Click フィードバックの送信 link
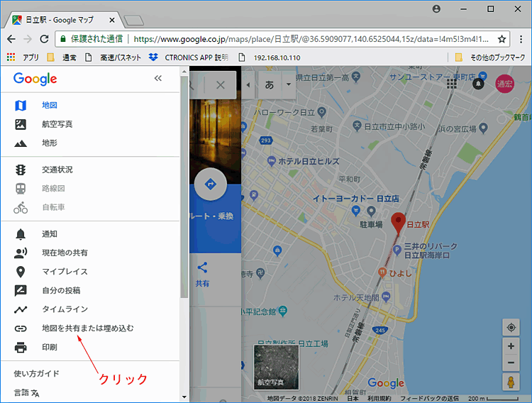Screen dimensions: 532x403 point(430,399)
